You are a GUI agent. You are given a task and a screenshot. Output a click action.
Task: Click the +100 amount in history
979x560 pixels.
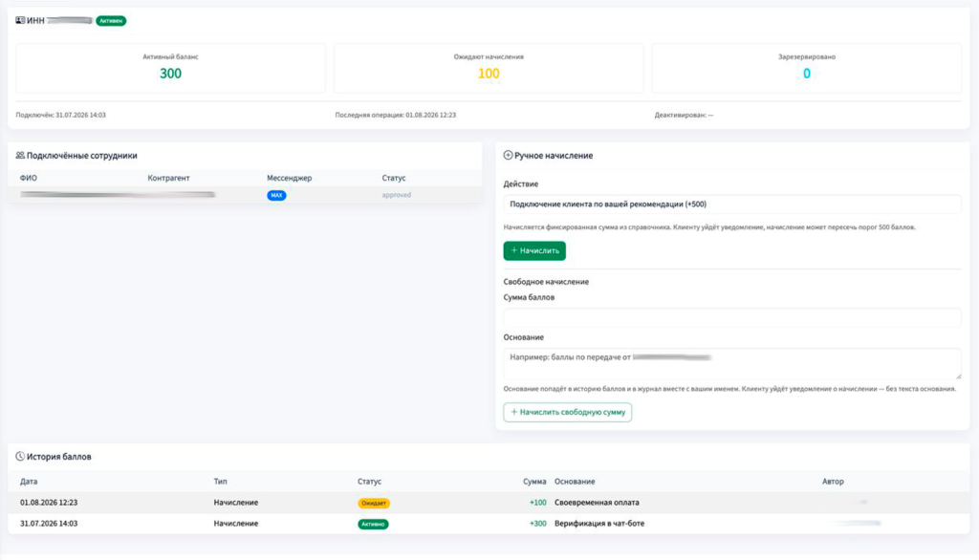(x=537, y=503)
